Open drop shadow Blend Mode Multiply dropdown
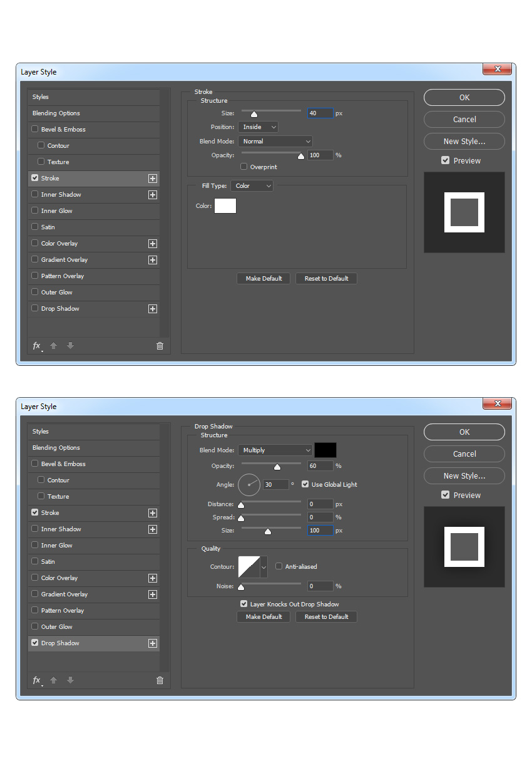 coord(275,450)
